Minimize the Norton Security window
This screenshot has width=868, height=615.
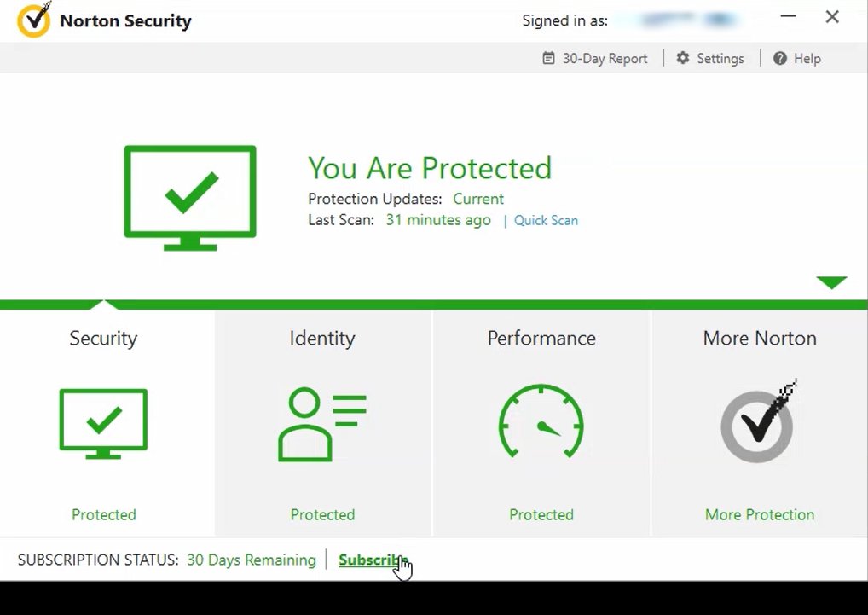[x=789, y=17]
